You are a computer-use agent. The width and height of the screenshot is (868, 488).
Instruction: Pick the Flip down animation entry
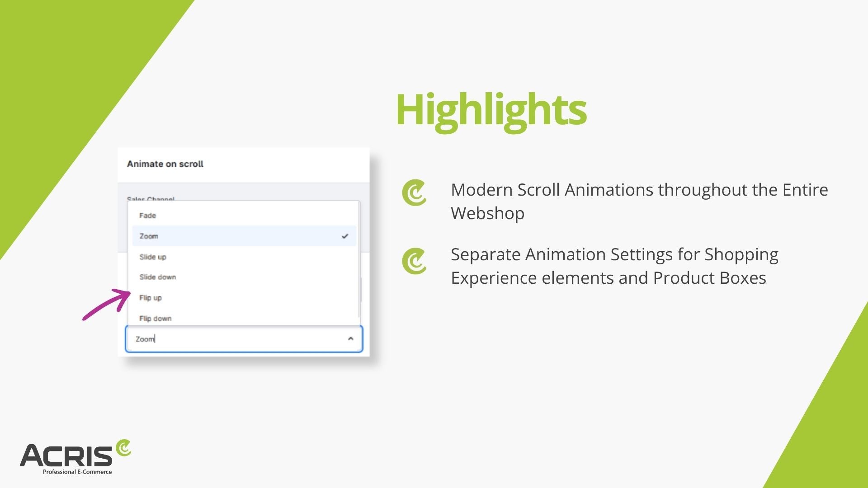click(156, 319)
